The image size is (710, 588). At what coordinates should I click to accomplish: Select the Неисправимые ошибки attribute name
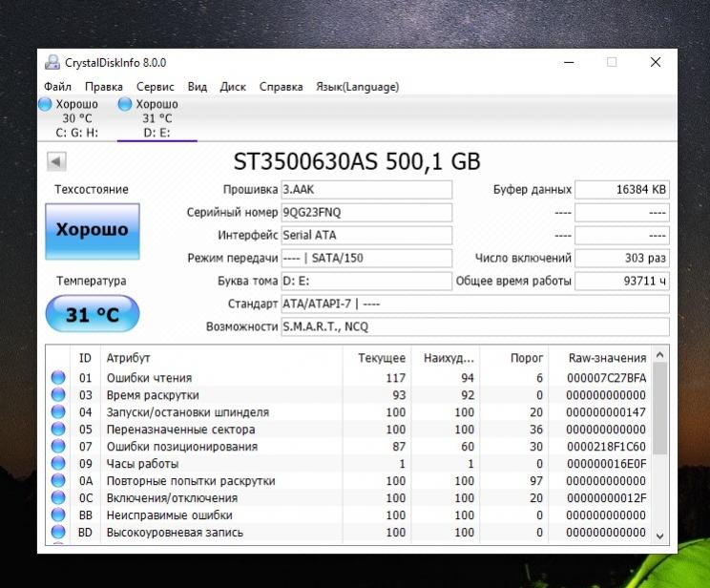(169, 515)
